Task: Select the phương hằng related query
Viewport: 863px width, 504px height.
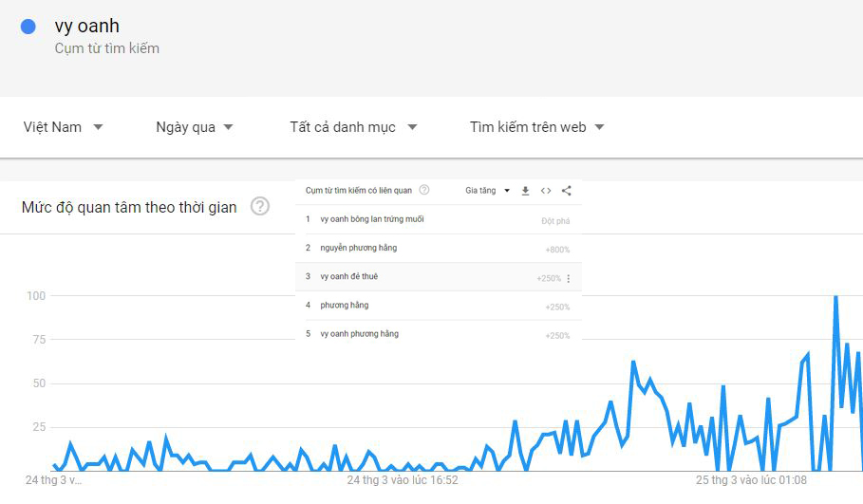Action: tap(345, 305)
